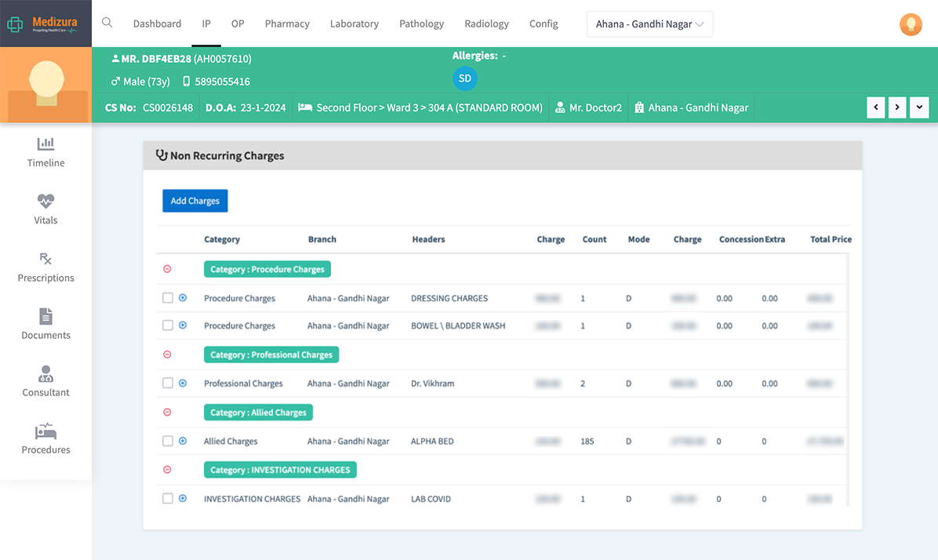Image resolution: width=938 pixels, height=560 pixels.
Task: Click the user avatar at top right
Action: tap(911, 24)
